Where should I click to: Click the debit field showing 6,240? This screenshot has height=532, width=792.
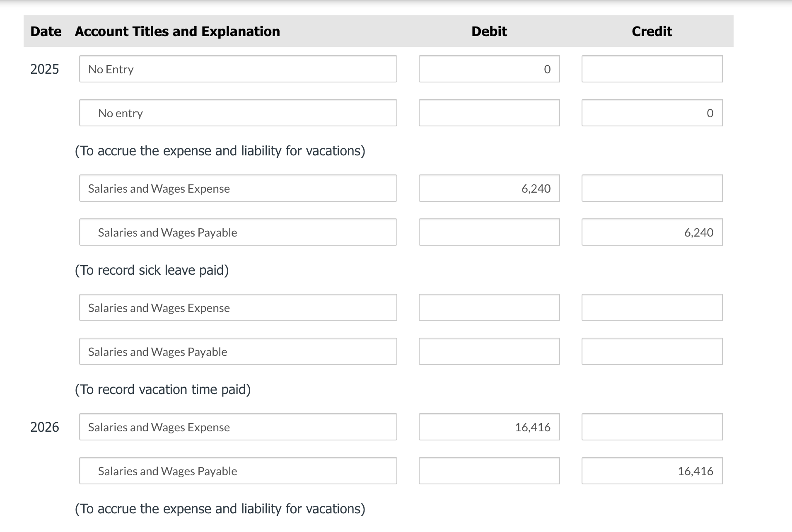click(x=489, y=188)
